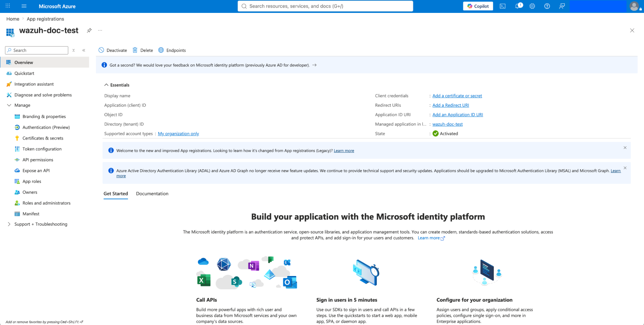Open the help question mark menu
The image size is (644, 325).
pos(547,6)
